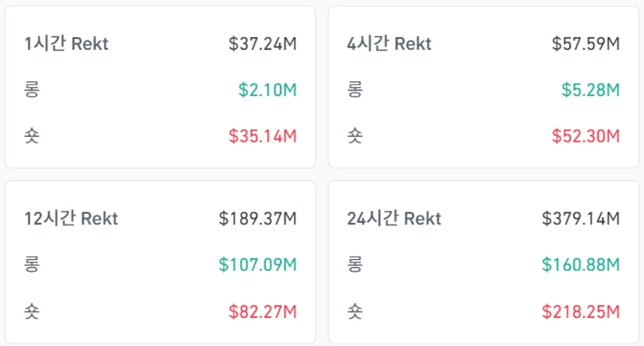The width and height of the screenshot is (644, 346).
Task: Click the 숏 label in 4시간 card
Action: (355, 136)
